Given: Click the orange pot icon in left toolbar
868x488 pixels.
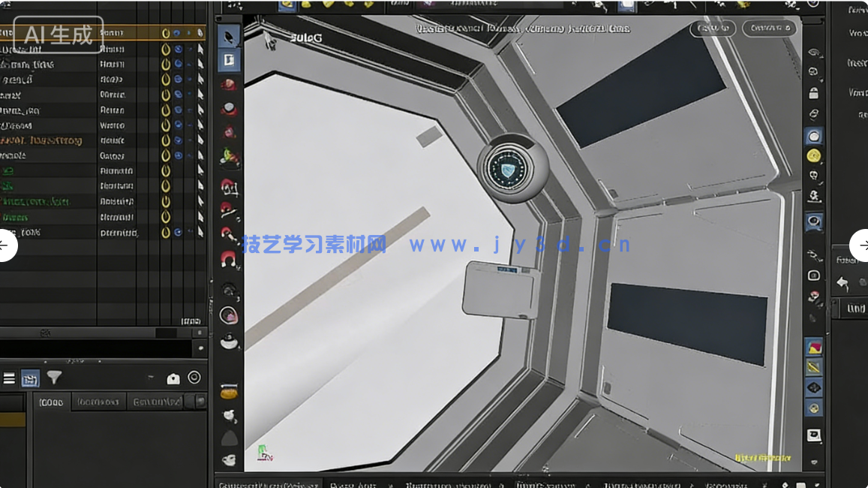Looking at the screenshot, I should [x=229, y=392].
